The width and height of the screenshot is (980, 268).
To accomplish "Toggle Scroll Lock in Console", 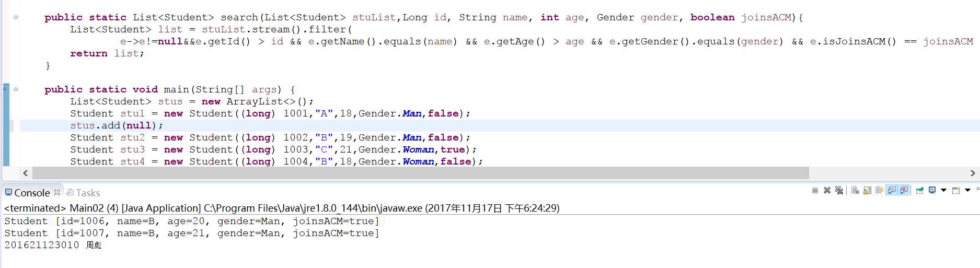I will click(x=867, y=190).
